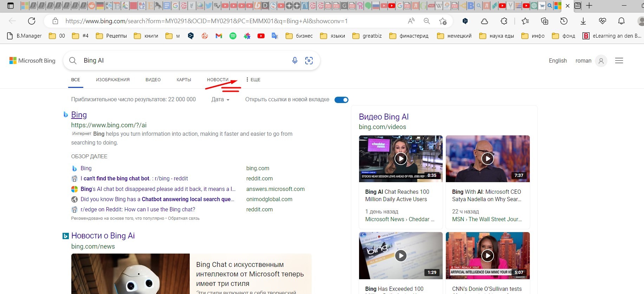Click search magnifier in Bing box
This screenshot has width=644, height=294.
coord(73,60)
